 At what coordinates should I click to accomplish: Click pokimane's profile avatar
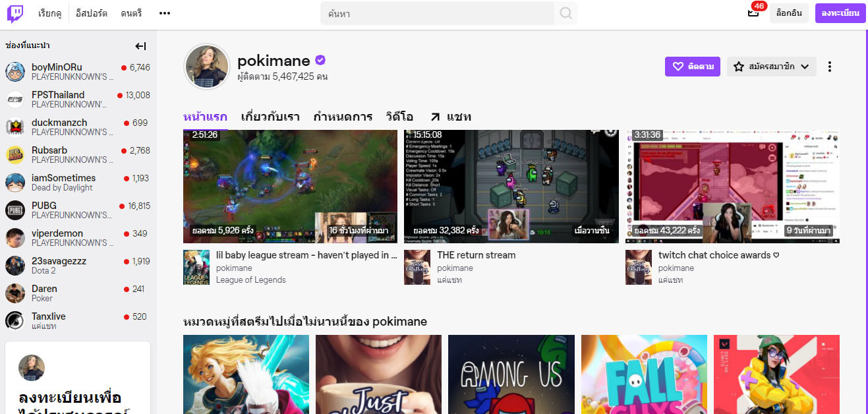pos(206,67)
